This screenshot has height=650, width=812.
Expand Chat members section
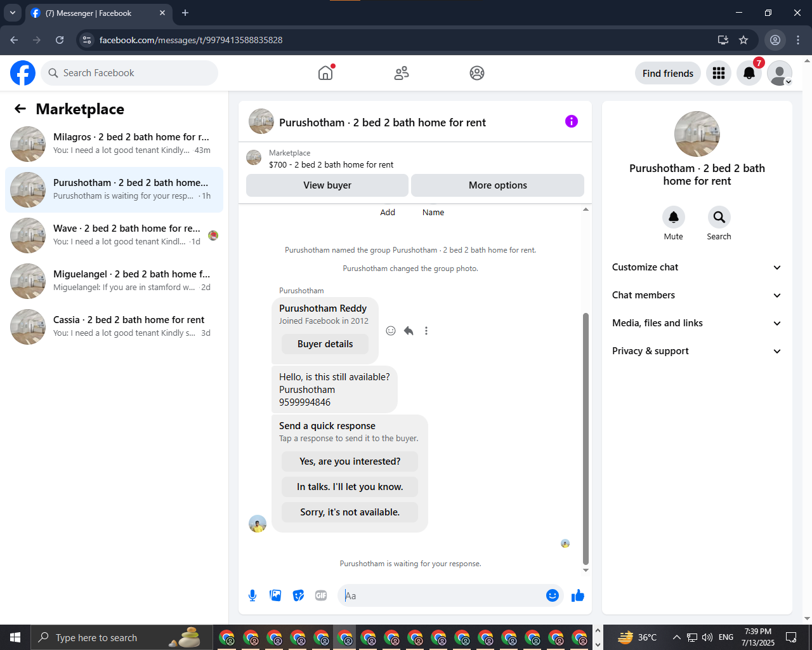point(697,295)
